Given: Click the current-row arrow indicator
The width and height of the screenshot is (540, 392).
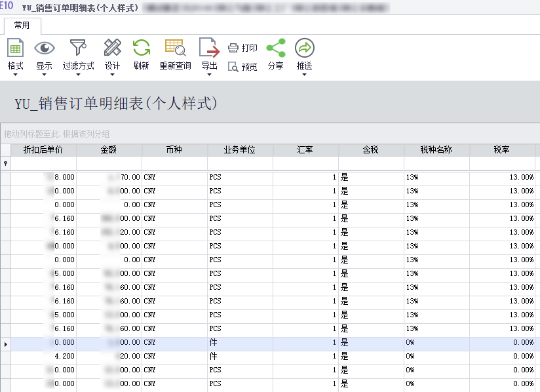Looking at the screenshot, I should (5, 344).
